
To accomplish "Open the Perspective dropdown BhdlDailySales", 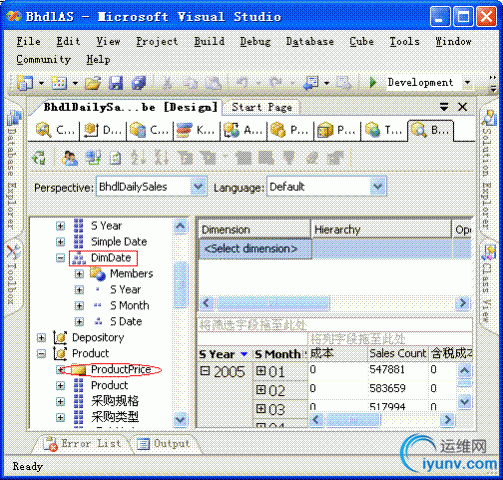I will pos(198,187).
